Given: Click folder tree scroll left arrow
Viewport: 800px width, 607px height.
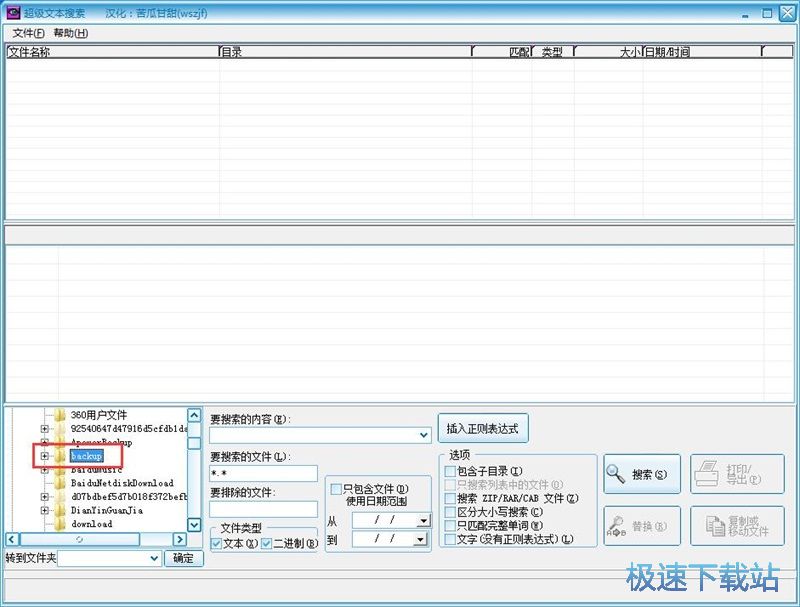Looking at the screenshot, I should tap(12, 539).
